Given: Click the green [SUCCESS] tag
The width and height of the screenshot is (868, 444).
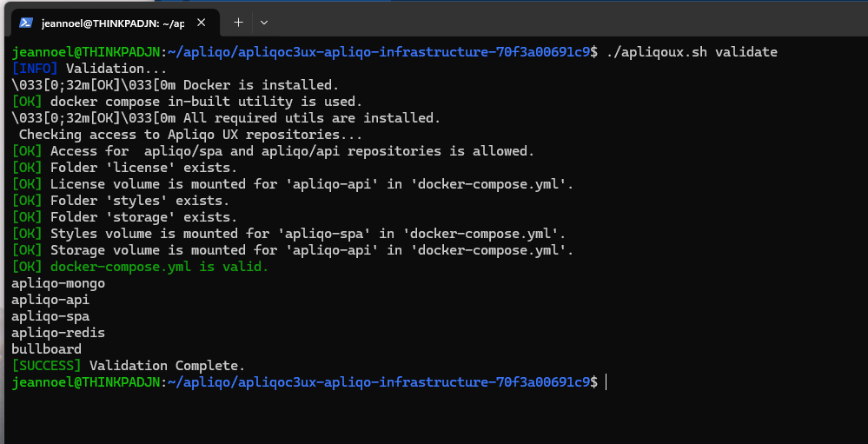Looking at the screenshot, I should coord(46,366).
